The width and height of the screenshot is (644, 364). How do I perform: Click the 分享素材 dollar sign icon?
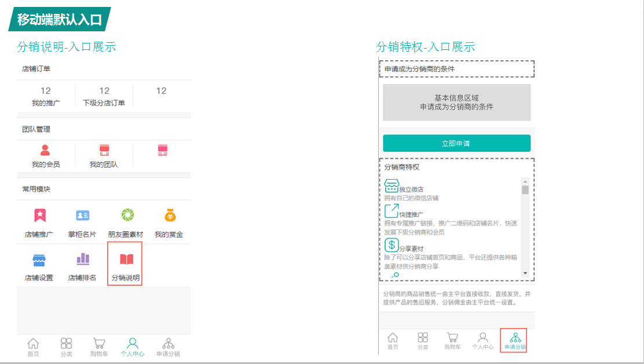coord(391,245)
